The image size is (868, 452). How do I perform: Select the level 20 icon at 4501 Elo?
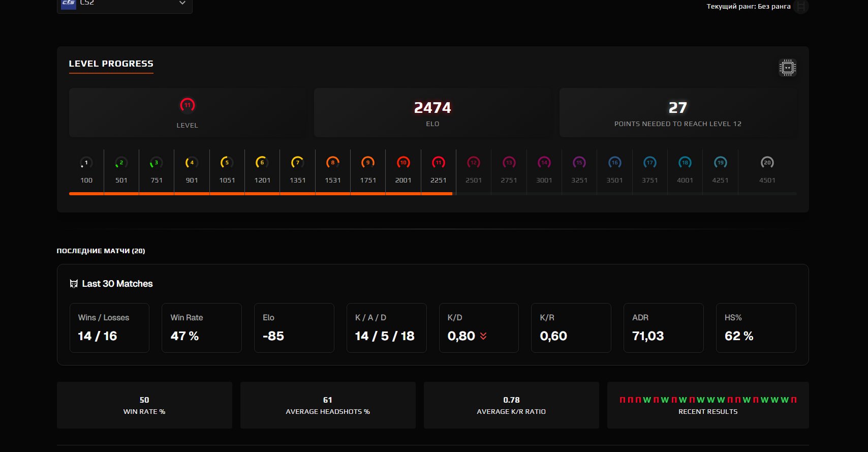click(767, 163)
